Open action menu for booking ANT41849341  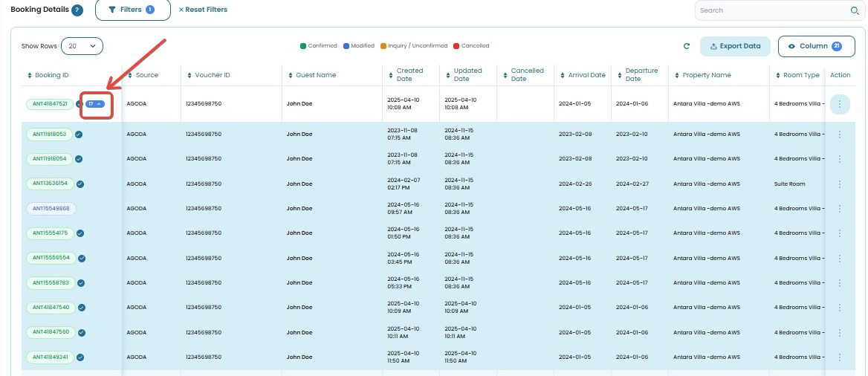coord(840,357)
